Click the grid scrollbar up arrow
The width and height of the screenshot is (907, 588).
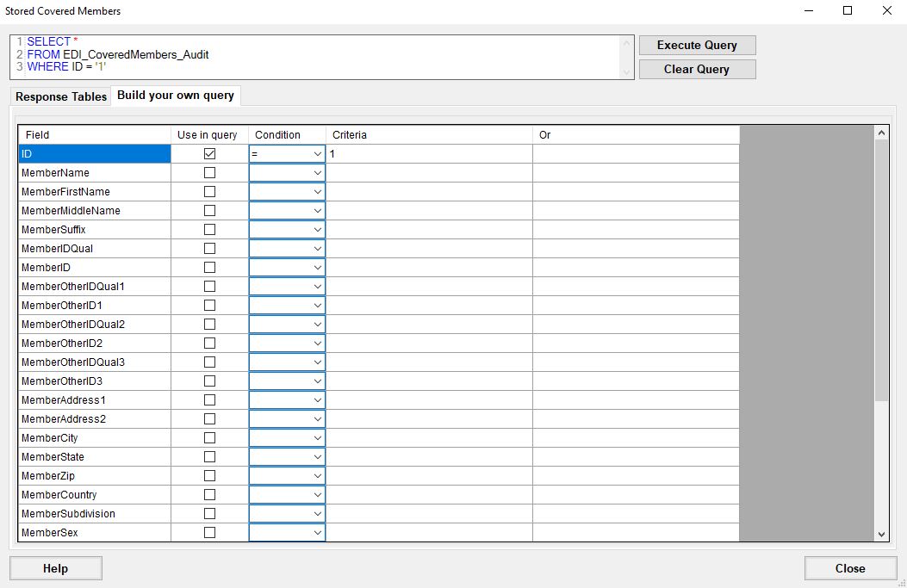tap(881, 133)
